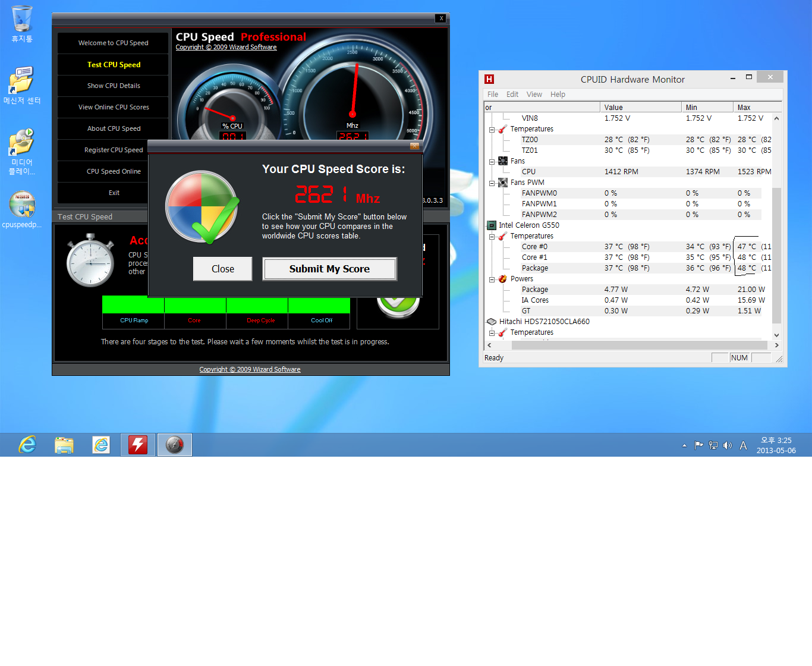Click the Powers flame icon
Image resolution: width=812 pixels, height=666 pixels.
[x=503, y=279]
